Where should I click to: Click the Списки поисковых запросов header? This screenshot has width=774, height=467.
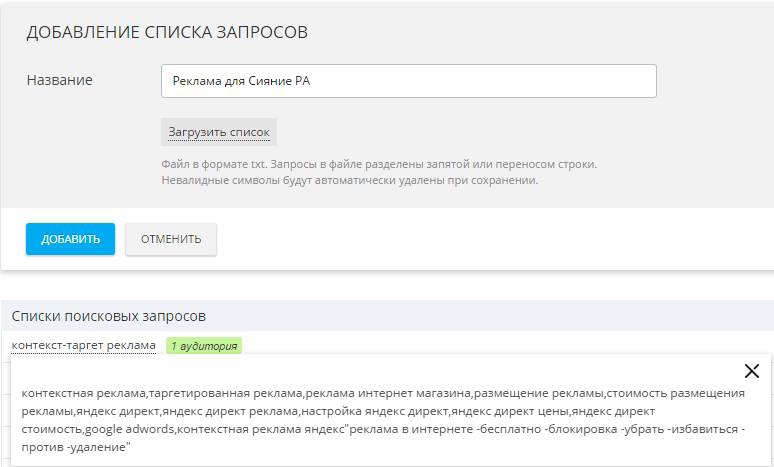click(109, 316)
